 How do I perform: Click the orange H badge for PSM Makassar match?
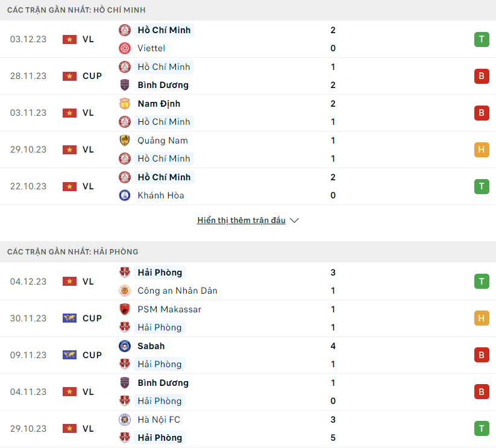482,318
